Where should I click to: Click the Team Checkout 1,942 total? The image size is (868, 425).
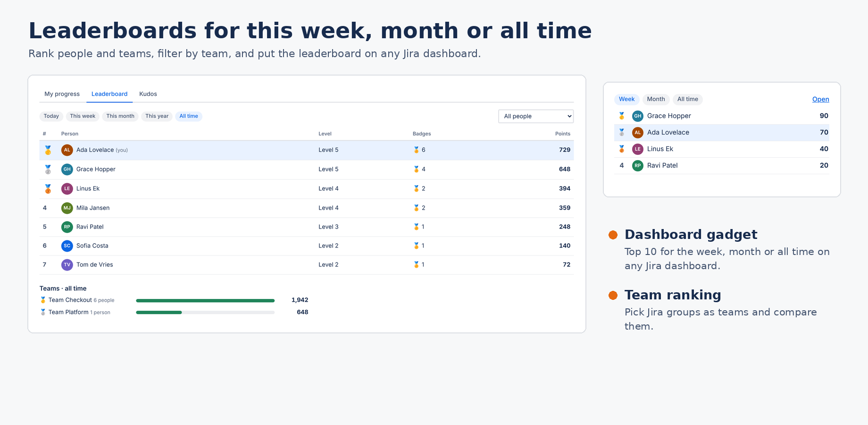[300, 300]
